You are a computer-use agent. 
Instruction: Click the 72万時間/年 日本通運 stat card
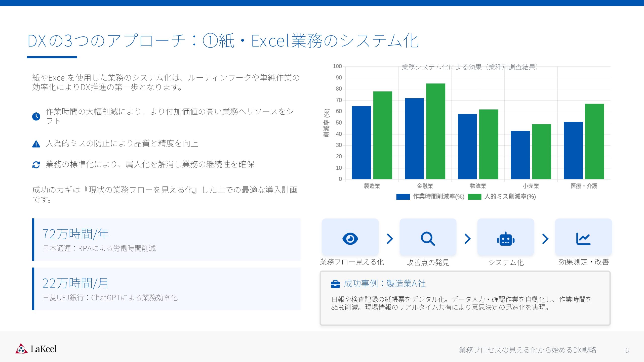click(167, 239)
